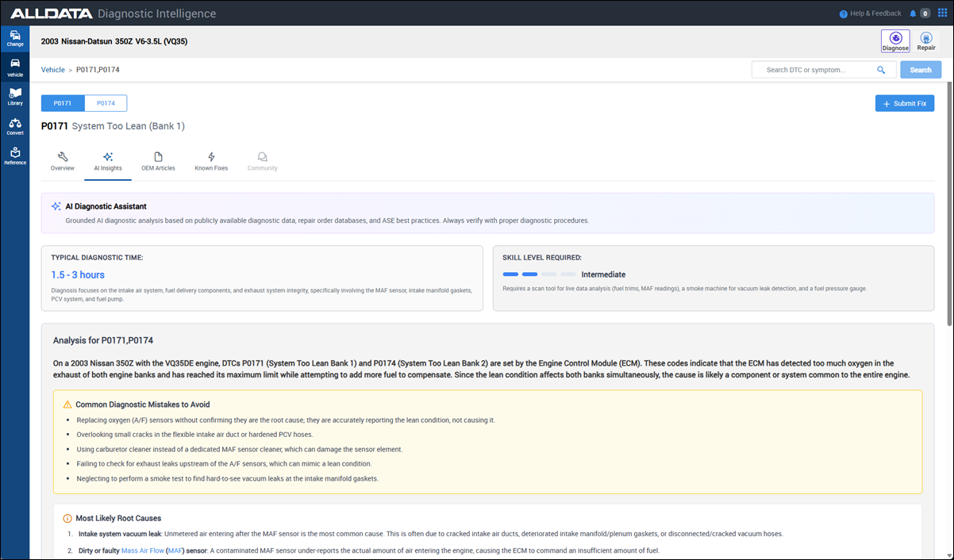The image size is (954, 560).
Task: Click the TYPICAL DIAGNOSTIC TIME label
Action: (x=97, y=258)
